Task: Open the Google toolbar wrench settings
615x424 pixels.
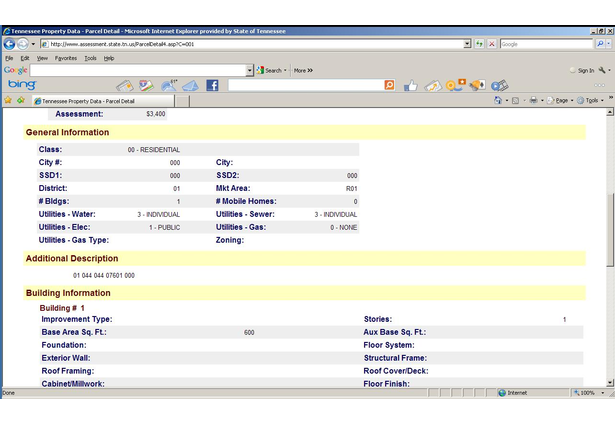Action: point(602,70)
